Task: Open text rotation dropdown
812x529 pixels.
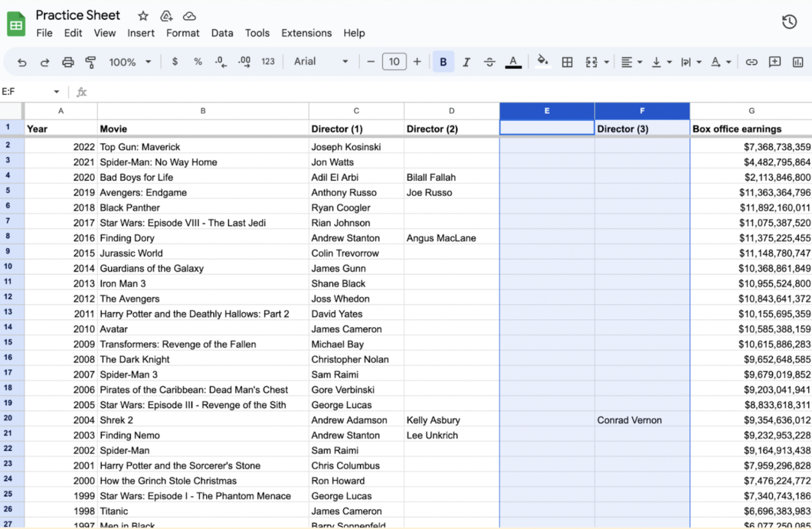Action: coord(721,62)
